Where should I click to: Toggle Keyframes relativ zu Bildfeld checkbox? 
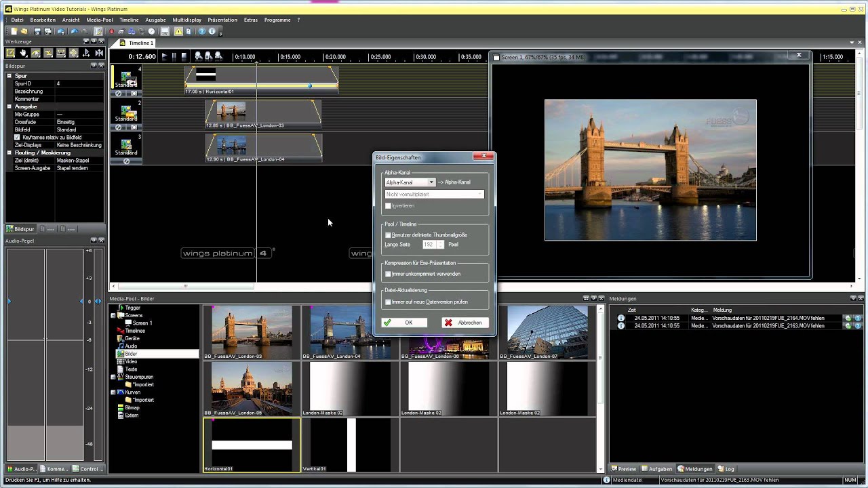click(x=17, y=137)
